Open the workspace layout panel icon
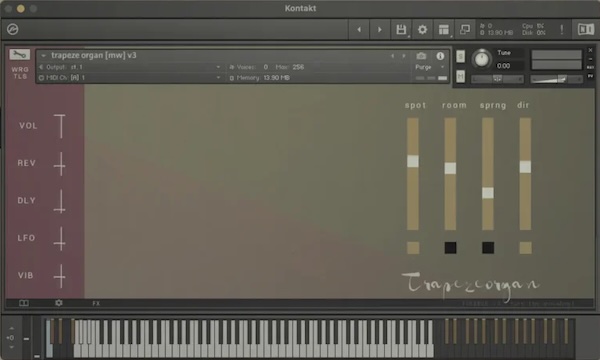This screenshot has height=360, width=600. coord(443,29)
